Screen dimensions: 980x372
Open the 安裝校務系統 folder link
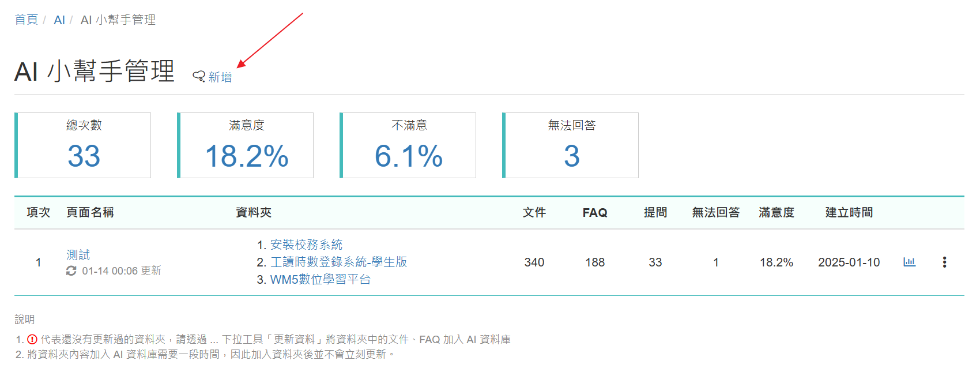pyautogui.click(x=306, y=245)
